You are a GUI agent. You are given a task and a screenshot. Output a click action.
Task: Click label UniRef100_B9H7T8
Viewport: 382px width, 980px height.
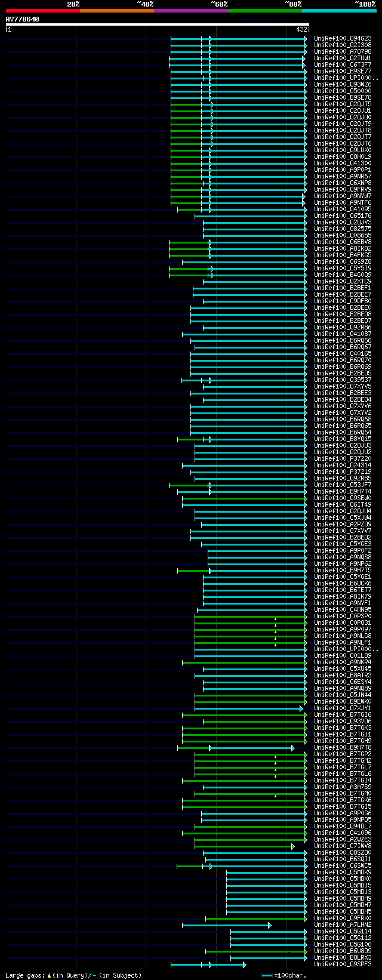(343, 748)
